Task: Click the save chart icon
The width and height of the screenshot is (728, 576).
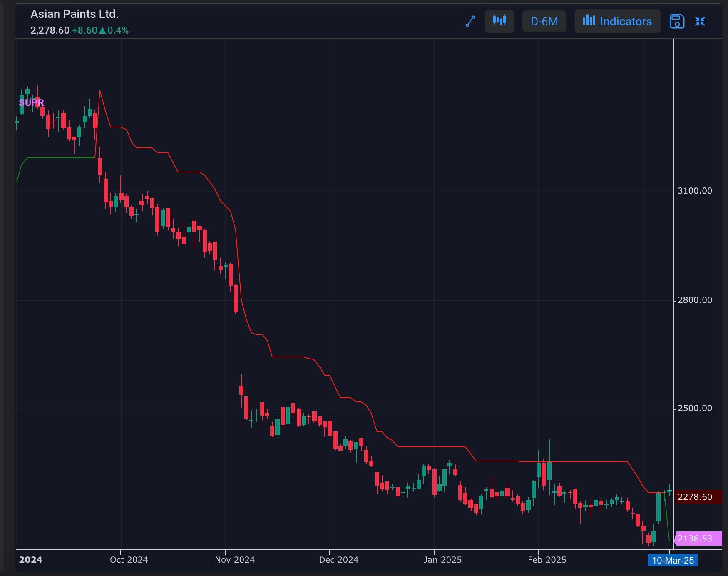Action: pyautogui.click(x=677, y=21)
